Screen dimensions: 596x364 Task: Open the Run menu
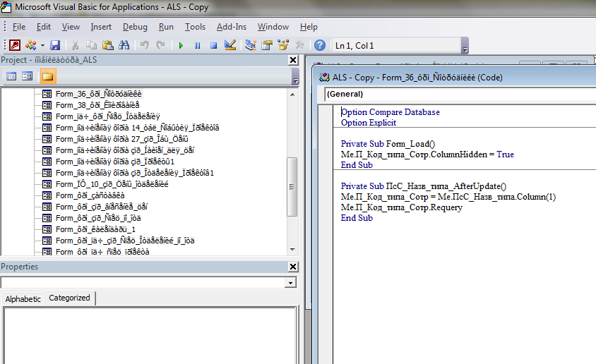coord(166,27)
